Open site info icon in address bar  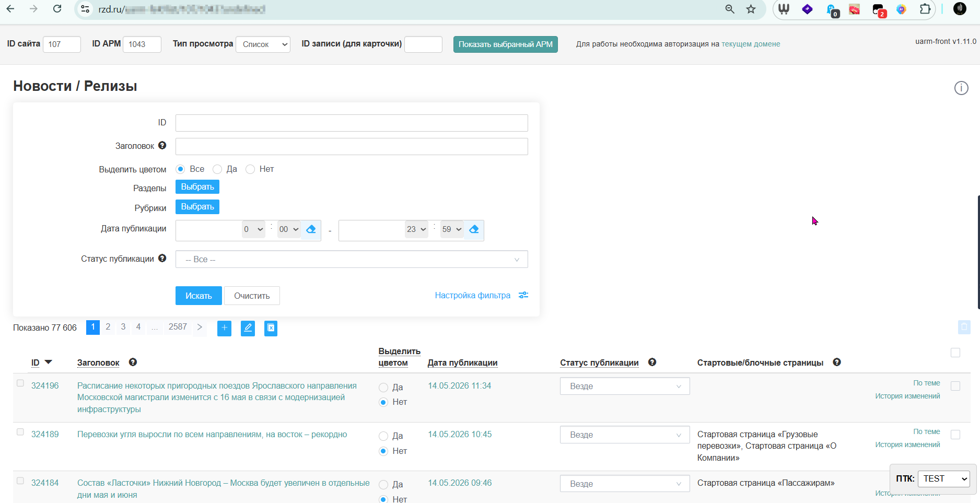point(86,9)
